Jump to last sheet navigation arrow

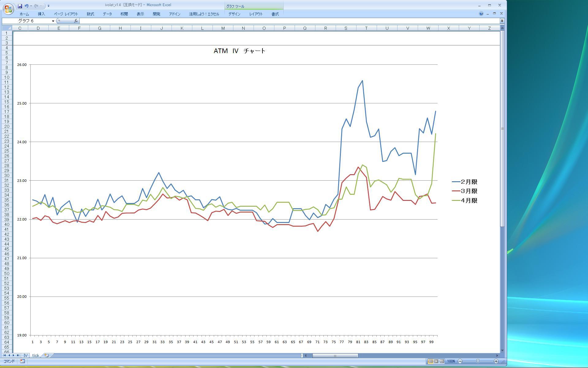(18, 355)
